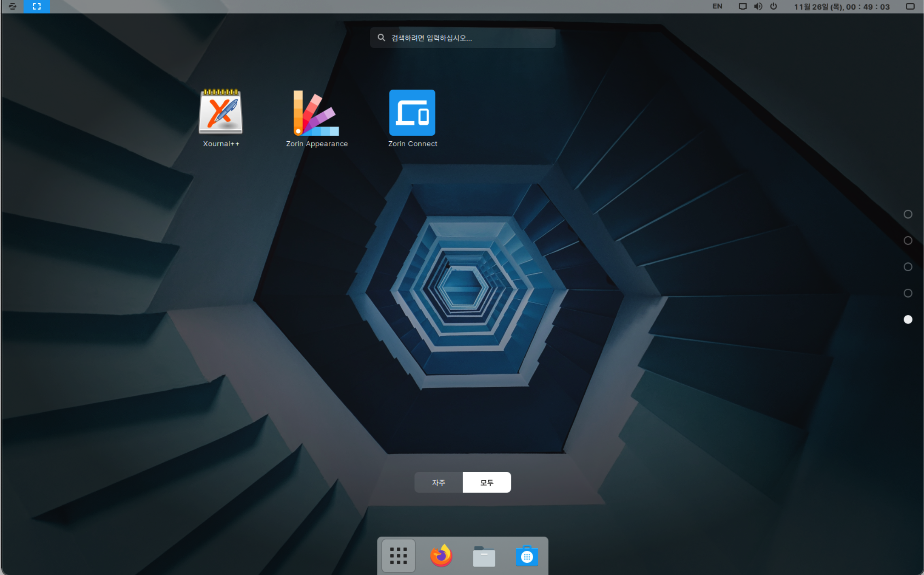Viewport: 924px width, 575px height.
Task: Open the power menu icon
Action: point(773,6)
